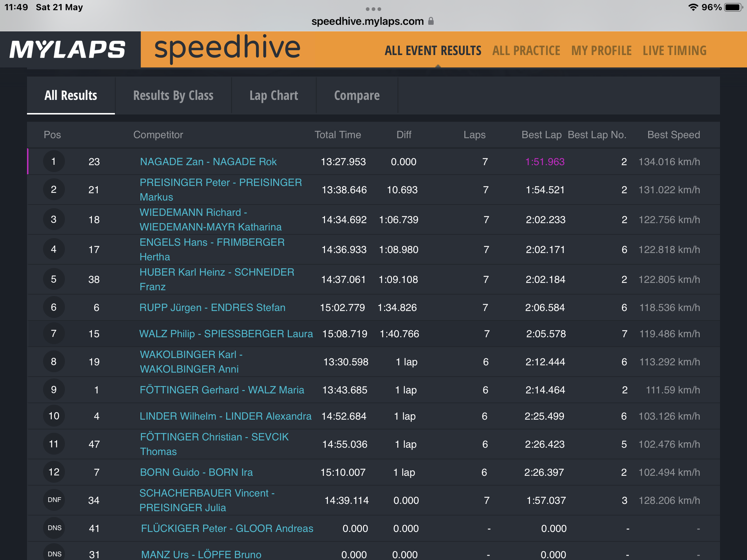Open the MYLAPS logo home link
747x560 pixels.
[x=67, y=49]
